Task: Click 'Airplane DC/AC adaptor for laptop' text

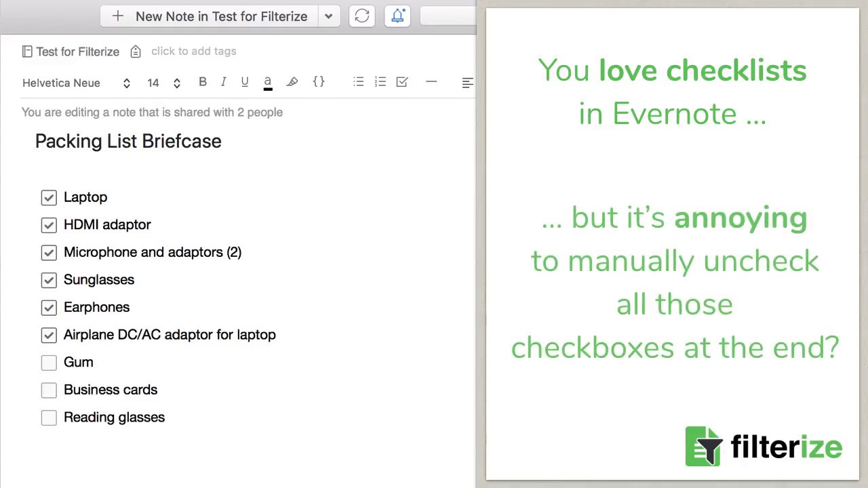Action: pyautogui.click(x=170, y=335)
